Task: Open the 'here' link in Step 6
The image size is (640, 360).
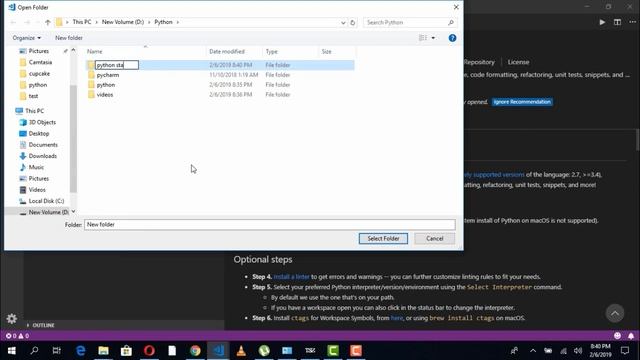Action: click(397, 318)
